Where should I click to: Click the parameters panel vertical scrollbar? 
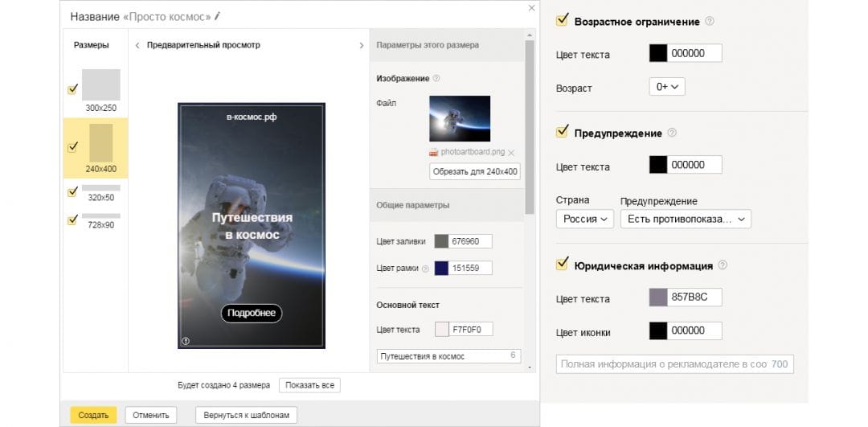[530, 127]
